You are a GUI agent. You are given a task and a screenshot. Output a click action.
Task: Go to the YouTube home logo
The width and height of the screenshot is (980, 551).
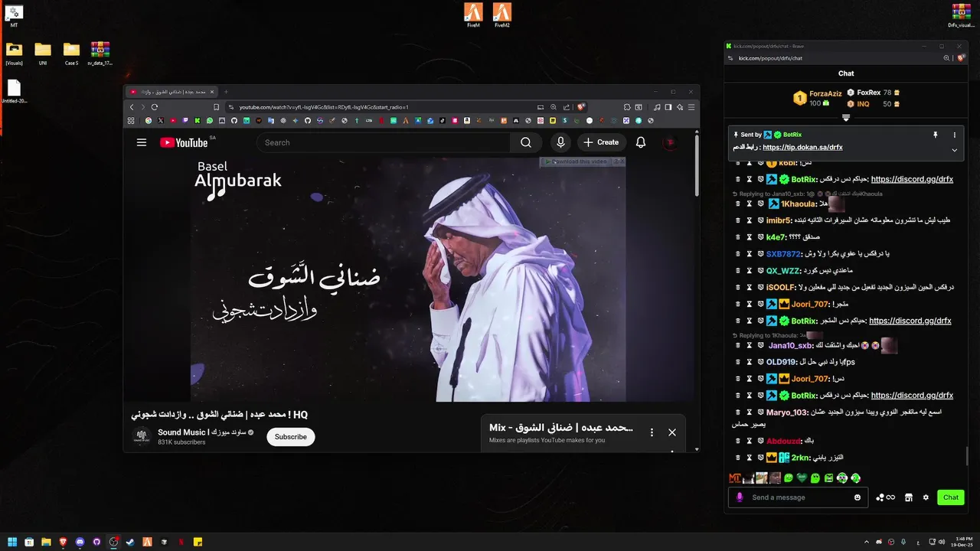pos(184,142)
